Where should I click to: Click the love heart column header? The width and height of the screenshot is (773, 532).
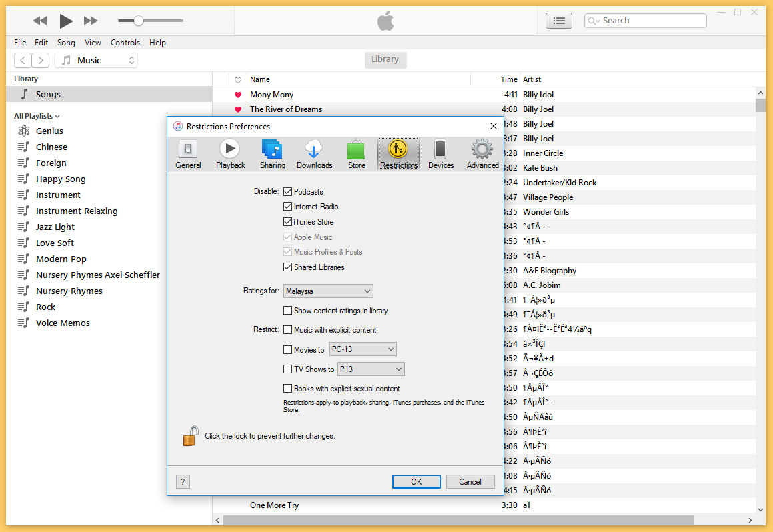click(x=238, y=80)
